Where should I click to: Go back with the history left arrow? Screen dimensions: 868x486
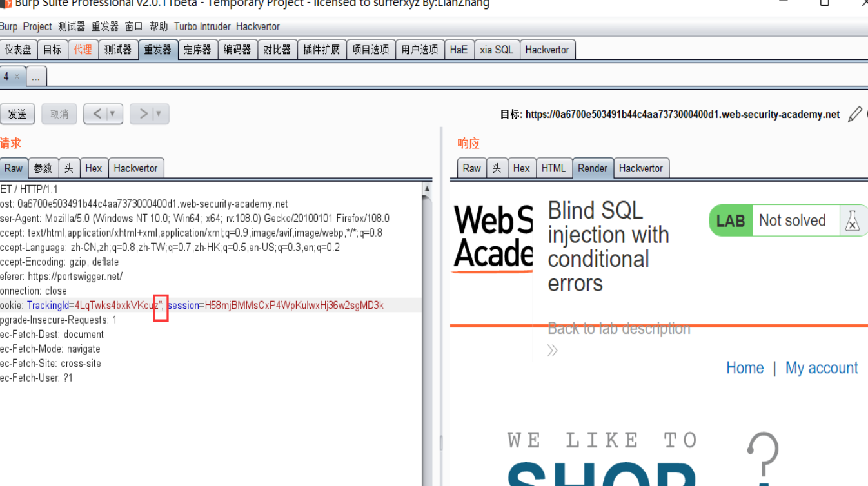[x=97, y=114]
